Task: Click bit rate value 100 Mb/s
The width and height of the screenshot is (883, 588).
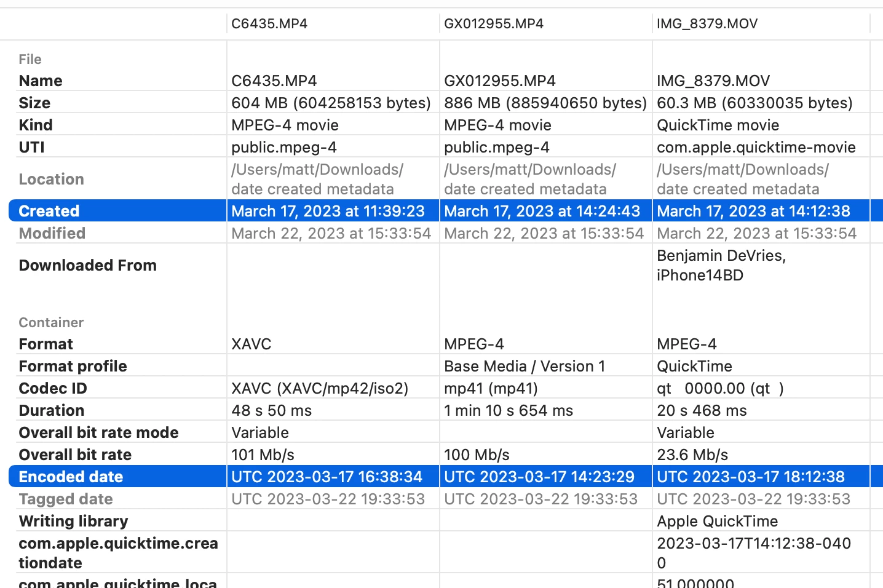Action: pyautogui.click(x=477, y=455)
